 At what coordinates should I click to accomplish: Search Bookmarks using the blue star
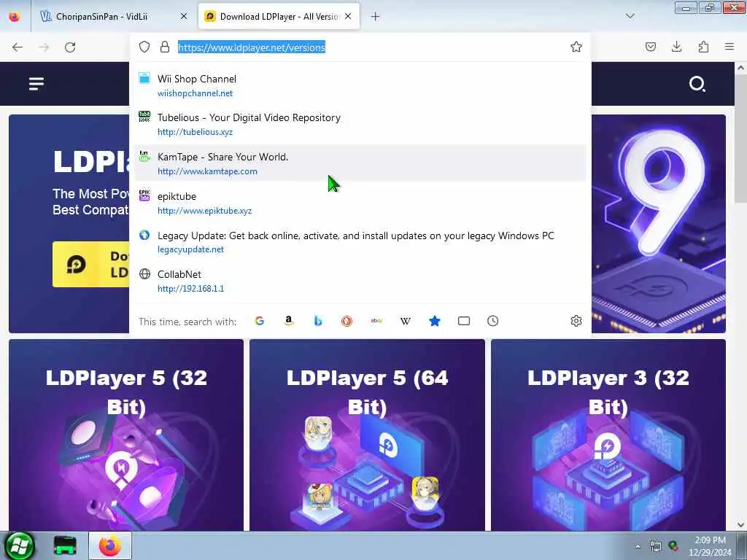(435, 321)
